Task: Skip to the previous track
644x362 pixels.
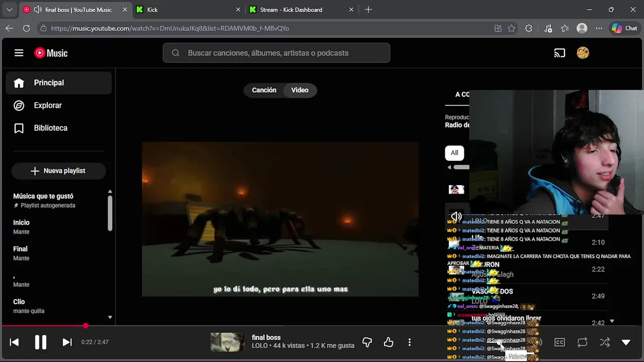Action: pyautogui.click(x=14, y=342)
